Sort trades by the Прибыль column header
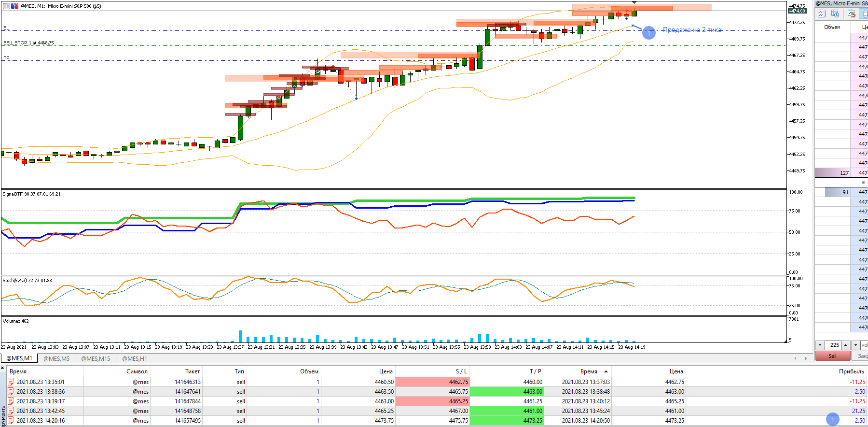This screenshot has height=427, width=868. click(x=851, y=371)
